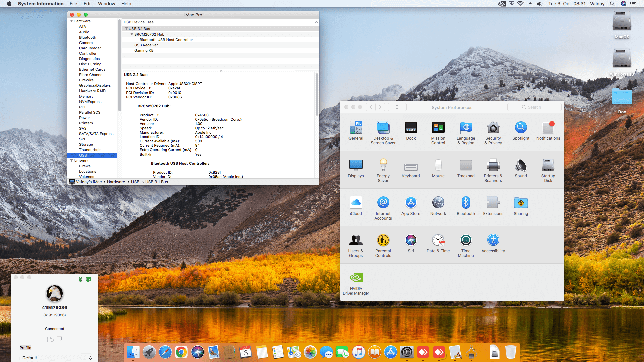Open Time Machine preferences
The width and height of the screenshot is (644, 362).
[466, 246]
